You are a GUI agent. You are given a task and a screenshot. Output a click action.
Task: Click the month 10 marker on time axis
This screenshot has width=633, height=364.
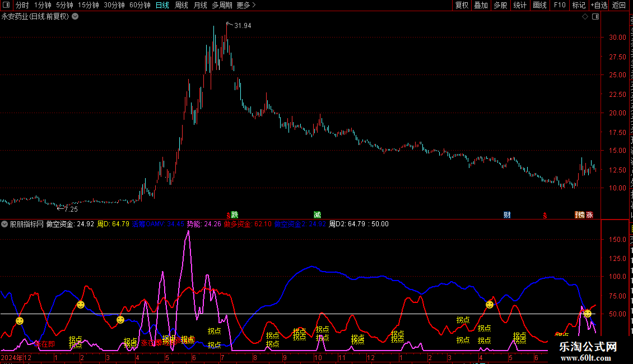tap(318, 357)
